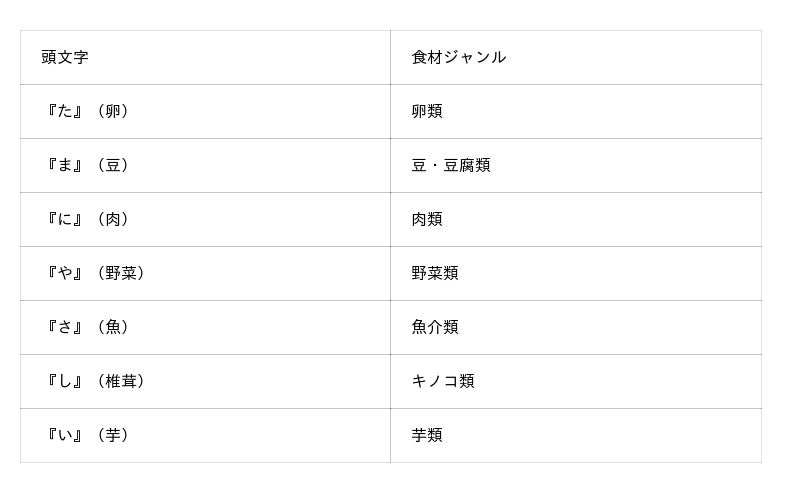Click the kana 『し』 in first column
Screen dimensions: 800x493
click(65, 381)
